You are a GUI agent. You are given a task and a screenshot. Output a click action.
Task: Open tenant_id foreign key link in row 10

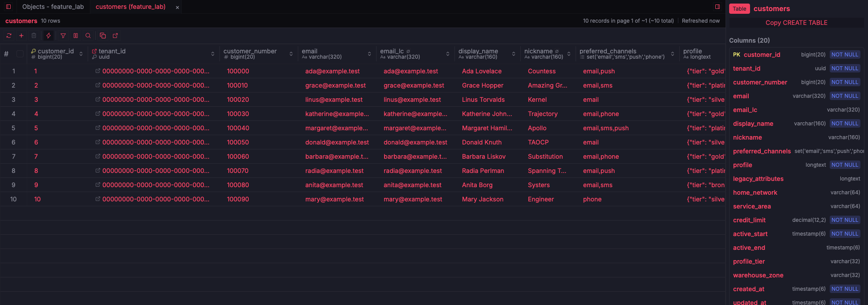[98, 199]
